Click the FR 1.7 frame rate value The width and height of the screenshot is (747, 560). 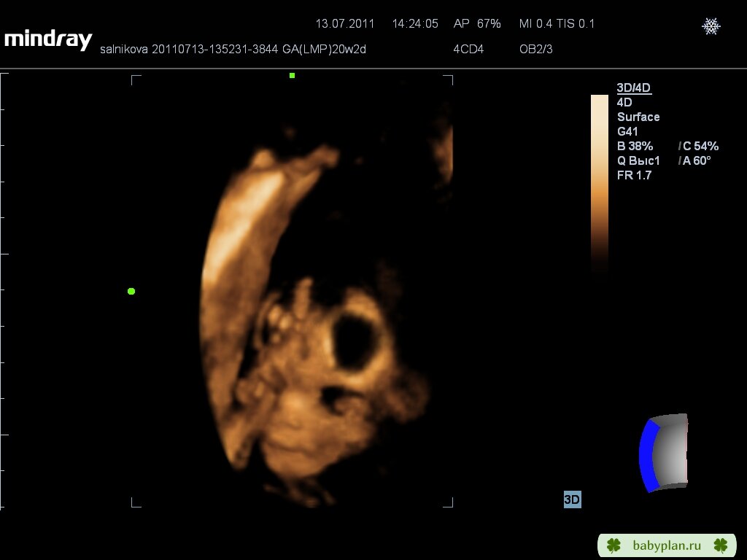tap(634, 175)
